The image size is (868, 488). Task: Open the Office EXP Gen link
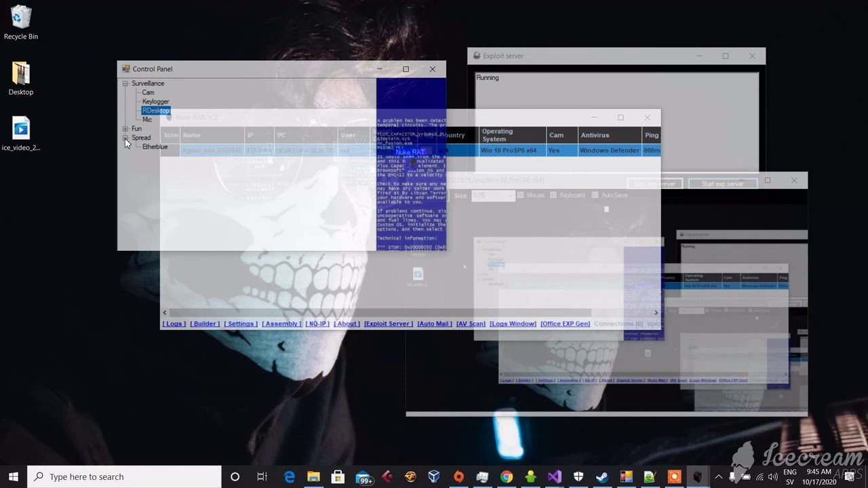point(566,324)
